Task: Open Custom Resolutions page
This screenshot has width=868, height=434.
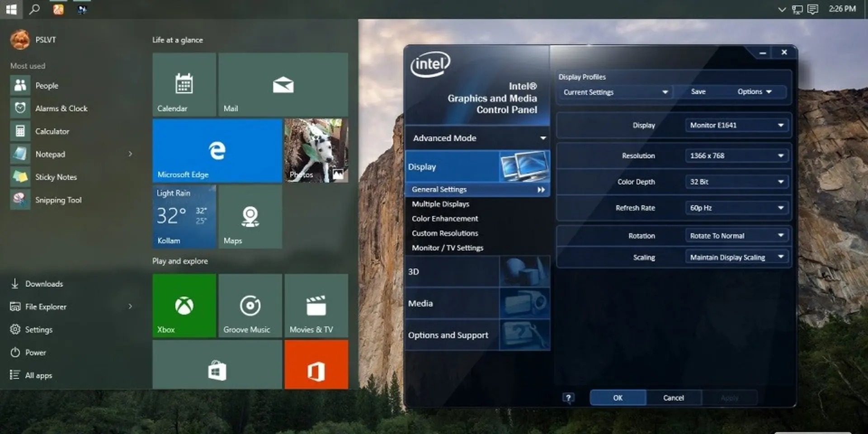Action: pyautogui.click(x=445, y=233)
